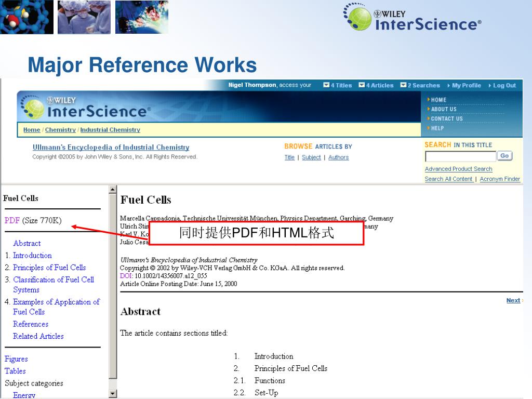Open the 4 Articles envelope icon
This screenshot has width=532, height=399.
(x=362, y=85)
